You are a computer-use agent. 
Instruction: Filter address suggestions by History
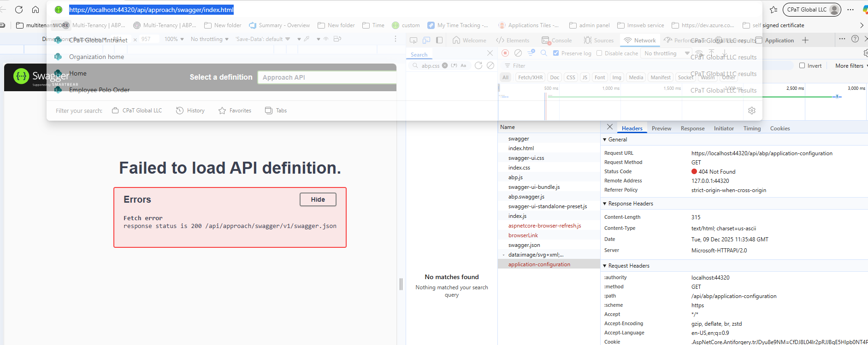(190, 111)
